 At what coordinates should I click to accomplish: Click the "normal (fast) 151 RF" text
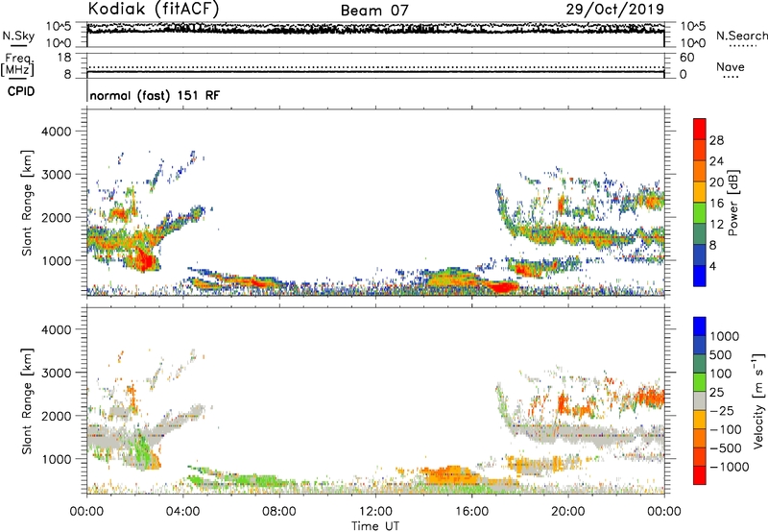click(155, 95)
